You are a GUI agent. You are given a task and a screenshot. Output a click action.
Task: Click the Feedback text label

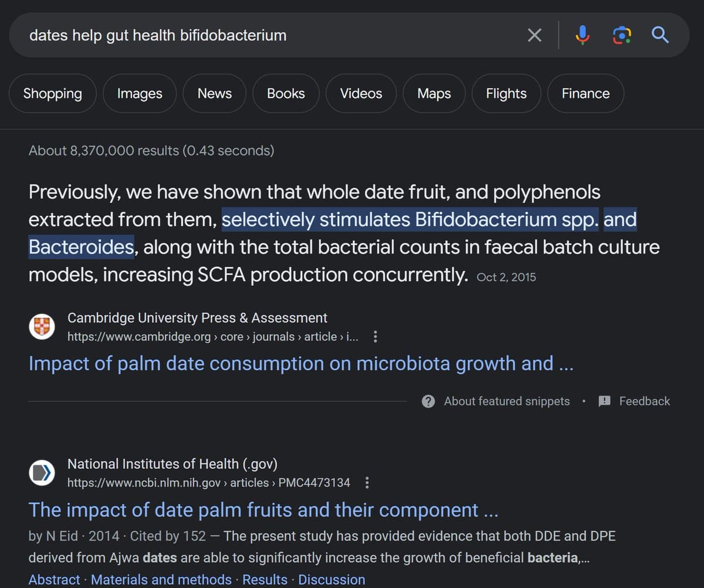click(x=644, y=401)
